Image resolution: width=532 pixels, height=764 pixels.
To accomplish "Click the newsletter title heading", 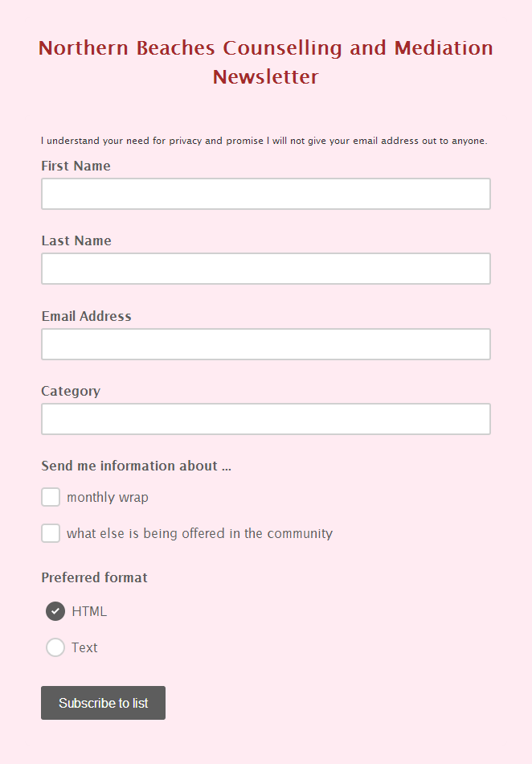I will point(265,62).
